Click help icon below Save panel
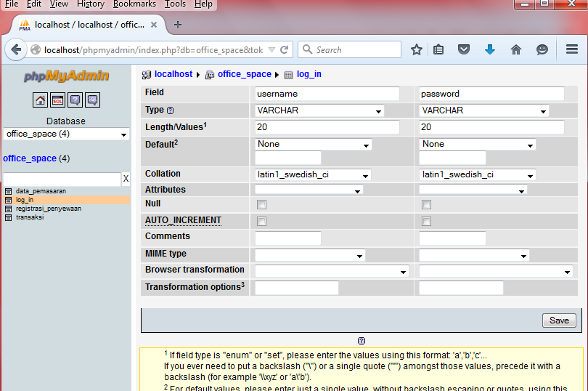The image size is (588, 391). 361,341
